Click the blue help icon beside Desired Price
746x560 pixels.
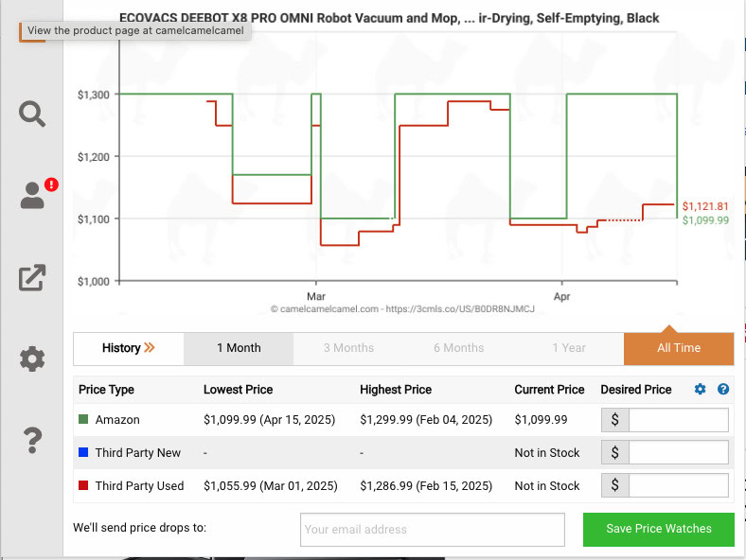pyautogui.click(x=723, y=390)
